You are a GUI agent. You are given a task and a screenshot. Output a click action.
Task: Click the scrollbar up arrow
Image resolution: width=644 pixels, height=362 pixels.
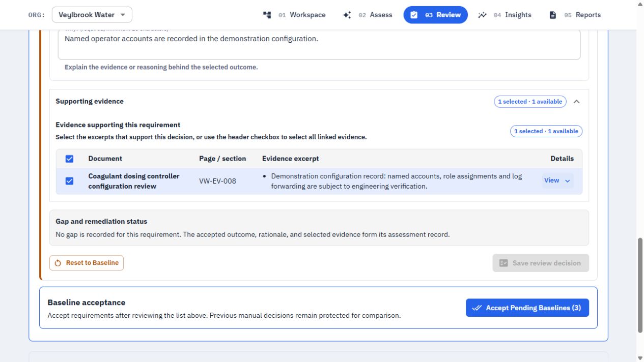(x=640, y=4)
